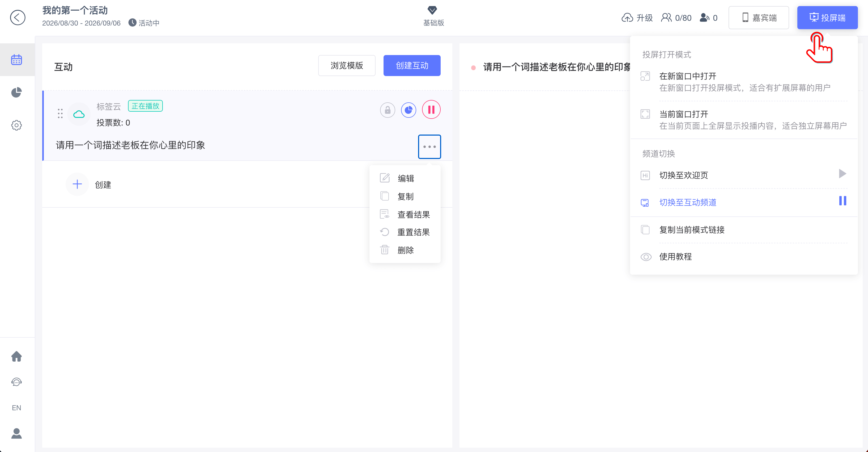Open the user profile icon

pyautogui.click(x=16, y=433)
